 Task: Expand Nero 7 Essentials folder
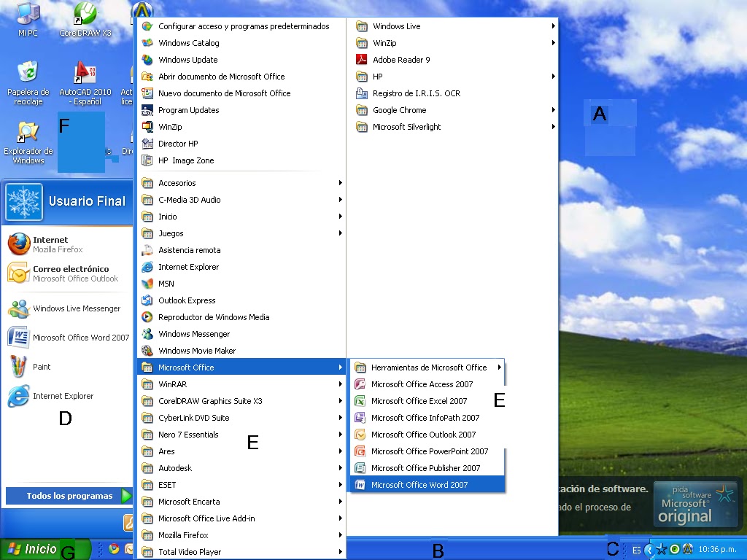(241, 435)
